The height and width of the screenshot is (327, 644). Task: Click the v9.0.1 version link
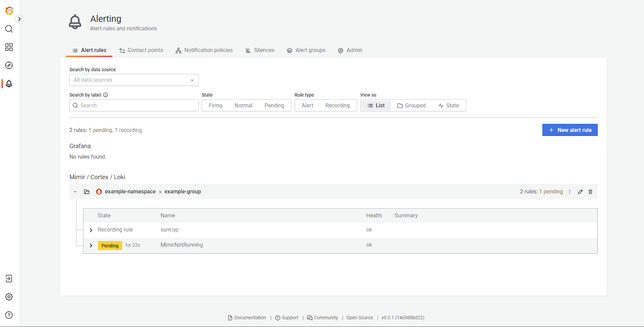[x=403, y=318]
